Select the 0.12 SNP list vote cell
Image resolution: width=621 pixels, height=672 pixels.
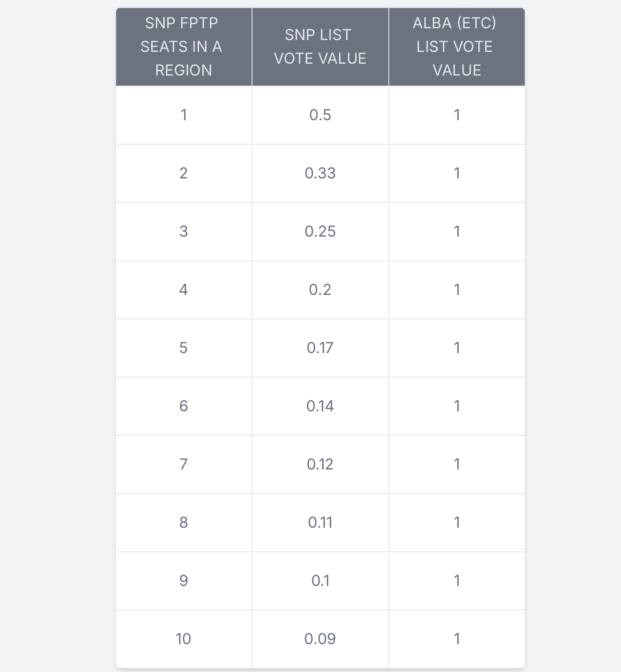[x=320, y=464]
